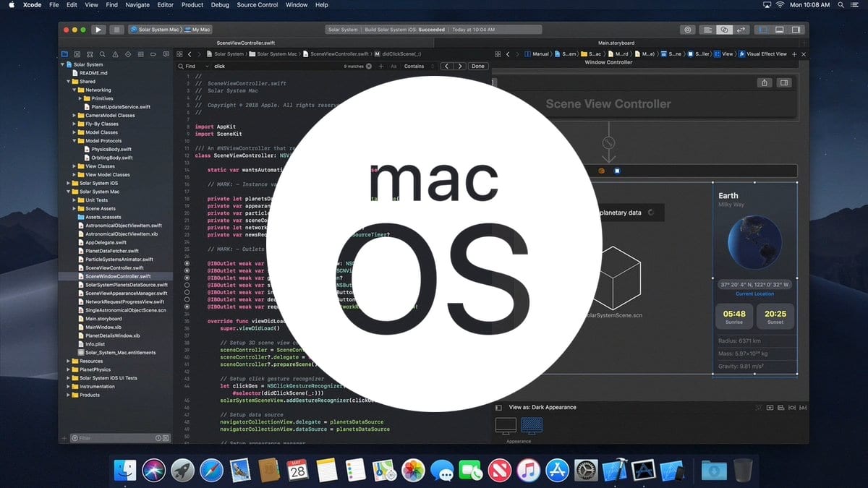Click Done in the find bar
The height and width of the screenshot is (488, 868).
click(477, 66)
